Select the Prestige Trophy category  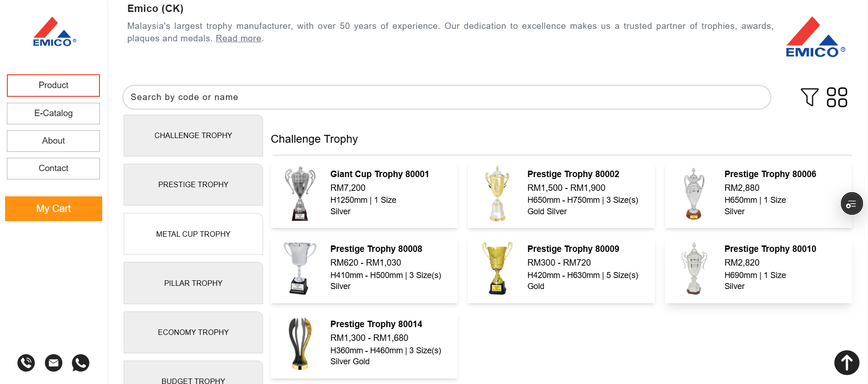coord(193,184)
